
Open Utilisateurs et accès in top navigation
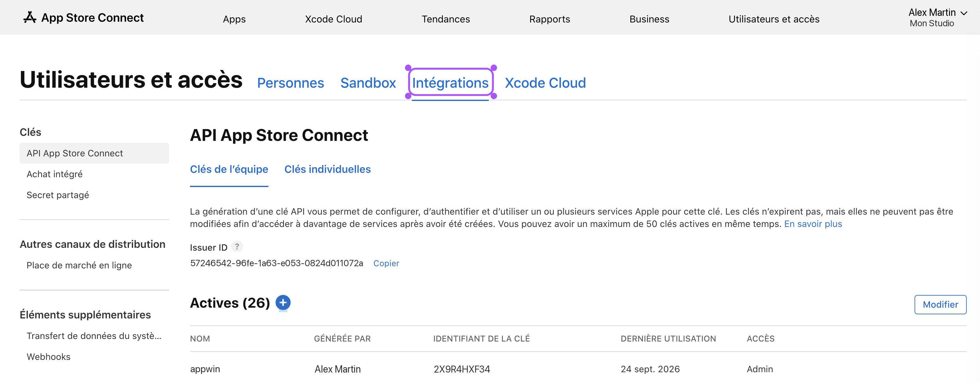tap(774, 19)
